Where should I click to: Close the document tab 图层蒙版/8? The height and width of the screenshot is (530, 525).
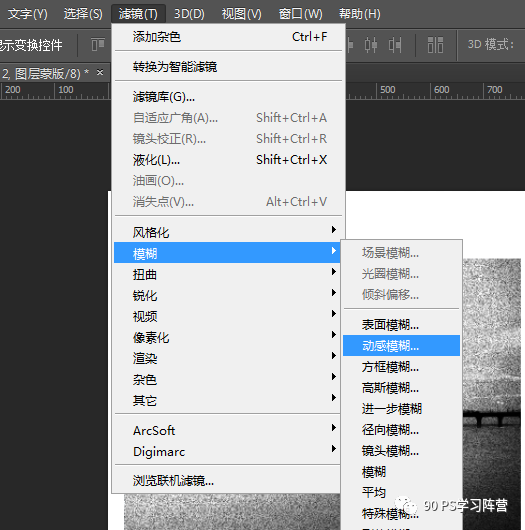click(x=100, y=72)
